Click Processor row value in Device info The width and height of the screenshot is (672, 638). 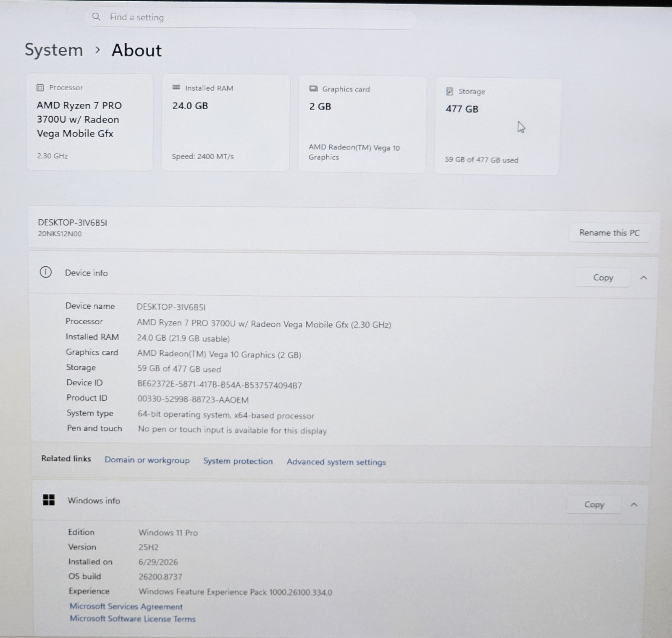pos(264,323)
